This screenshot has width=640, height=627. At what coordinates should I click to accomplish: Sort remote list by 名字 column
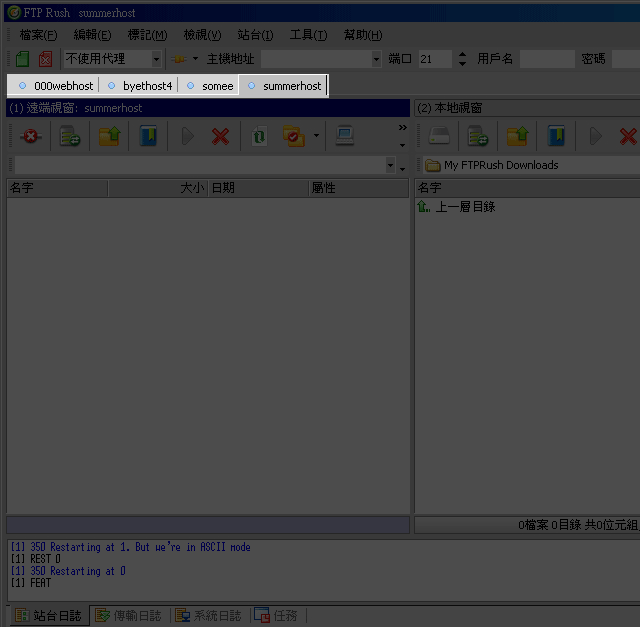tap(57, 188)
